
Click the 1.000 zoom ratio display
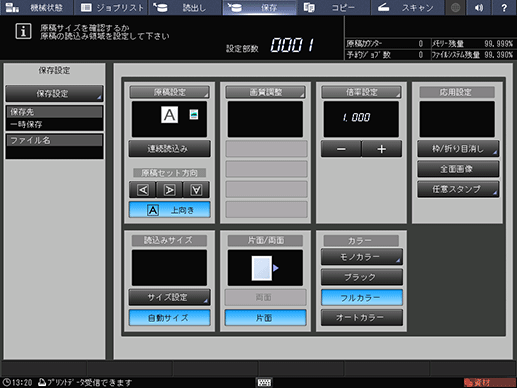tap(361, 119)
